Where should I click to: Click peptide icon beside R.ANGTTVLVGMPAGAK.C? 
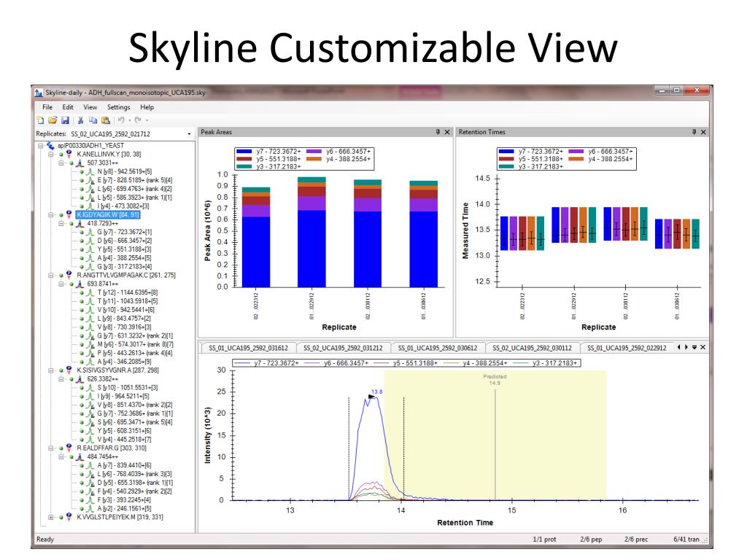click(69, 275)
